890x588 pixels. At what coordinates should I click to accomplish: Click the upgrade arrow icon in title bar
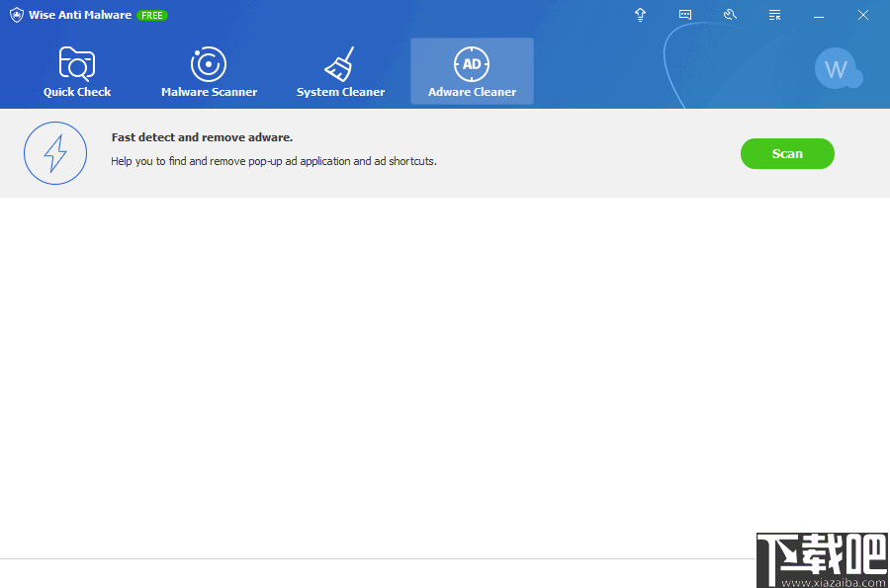(x=640, y=15)
